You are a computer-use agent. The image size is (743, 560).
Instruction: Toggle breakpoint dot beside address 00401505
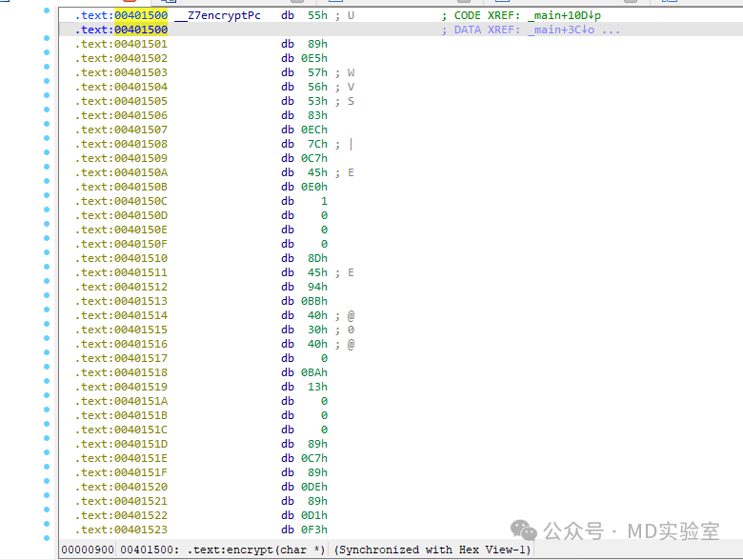coord(47,95)
